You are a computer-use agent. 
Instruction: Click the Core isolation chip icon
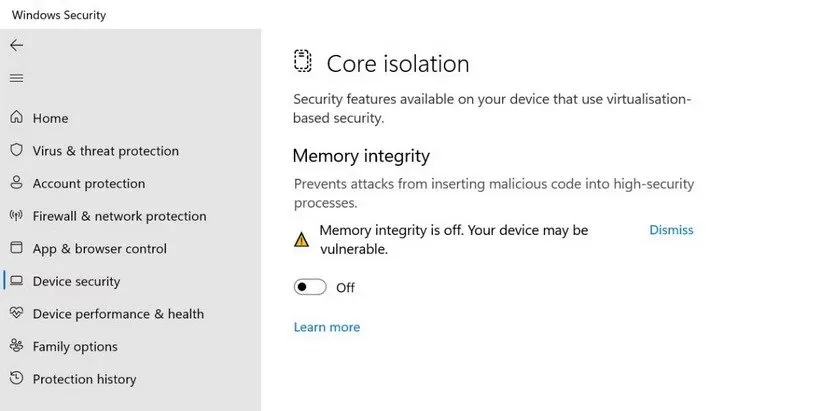coord(303,62)
